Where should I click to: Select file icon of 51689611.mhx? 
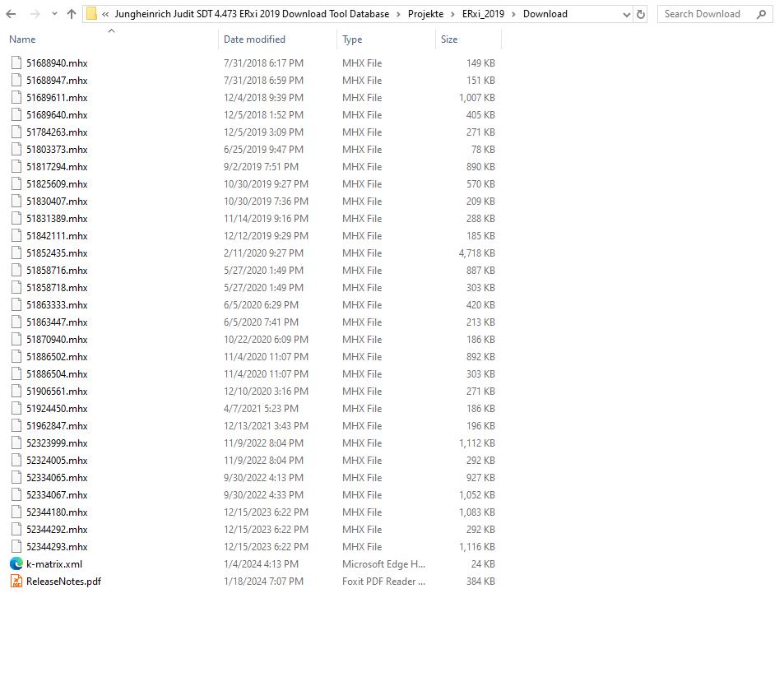pos(16,98)
